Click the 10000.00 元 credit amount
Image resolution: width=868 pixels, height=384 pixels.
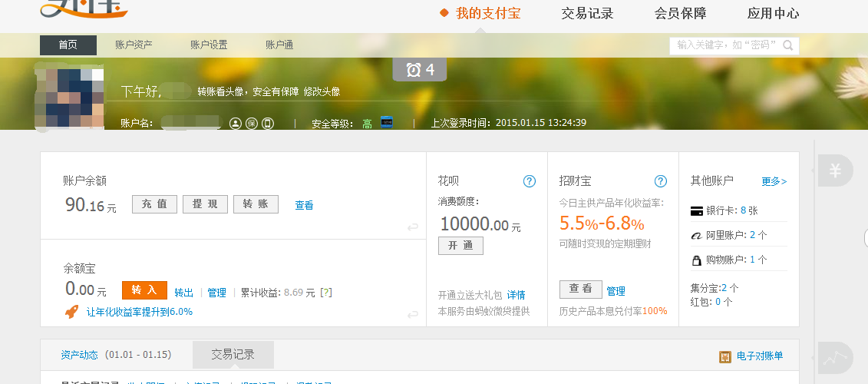point(480,224)
